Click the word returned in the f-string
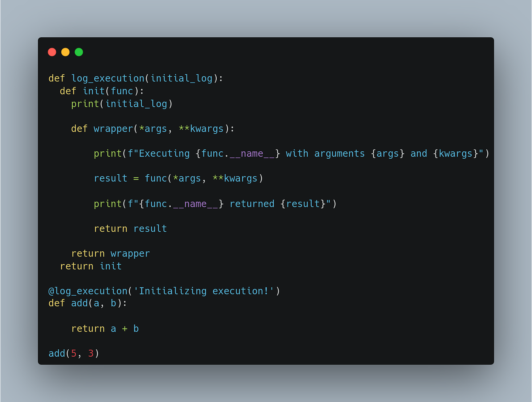Screen dimensions: 532x402 pyautogui.click(x=252, y=204)
